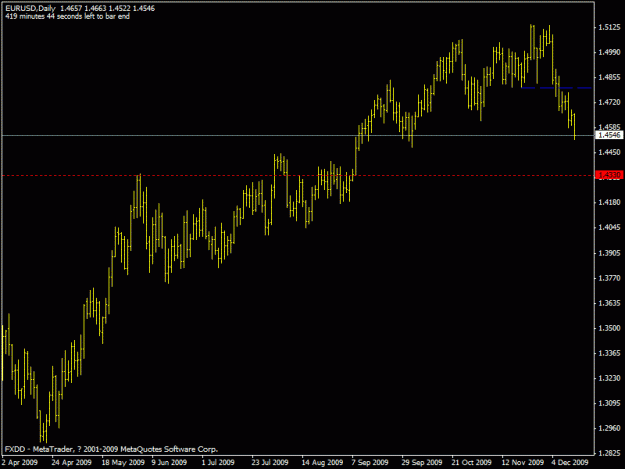Screen dimensions: 625x469
Task: Click the 1.4720 price scale value
Action: 610,102
